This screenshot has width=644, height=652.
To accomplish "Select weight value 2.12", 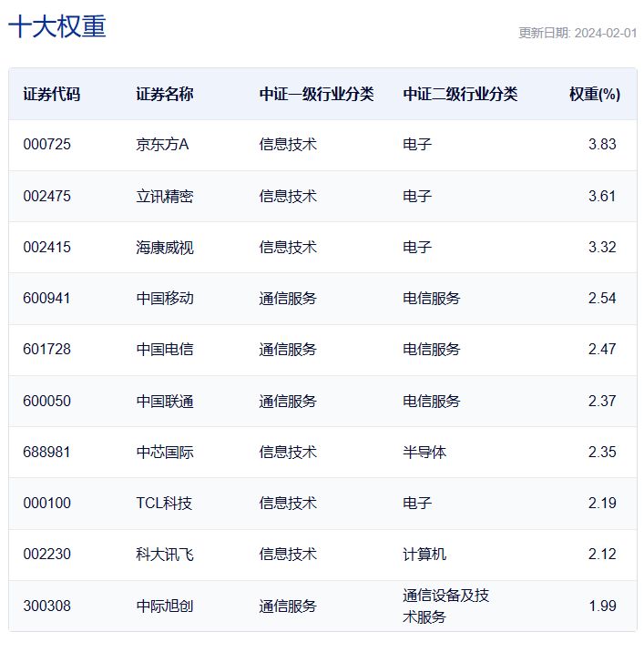I will [602, 555].
